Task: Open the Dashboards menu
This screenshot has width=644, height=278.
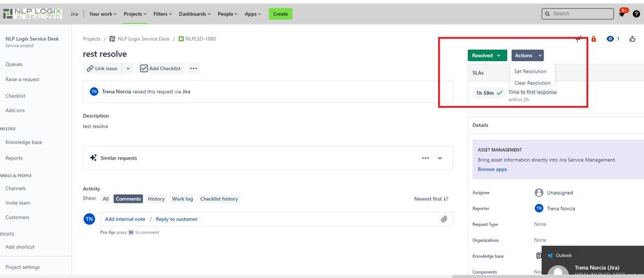Action: pyautogui.click(x=195, y=14)
